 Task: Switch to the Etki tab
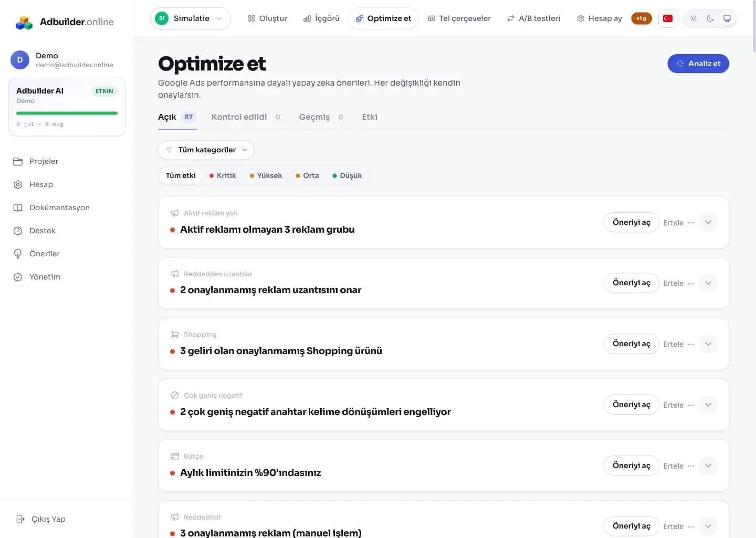[x=370, y=117]
